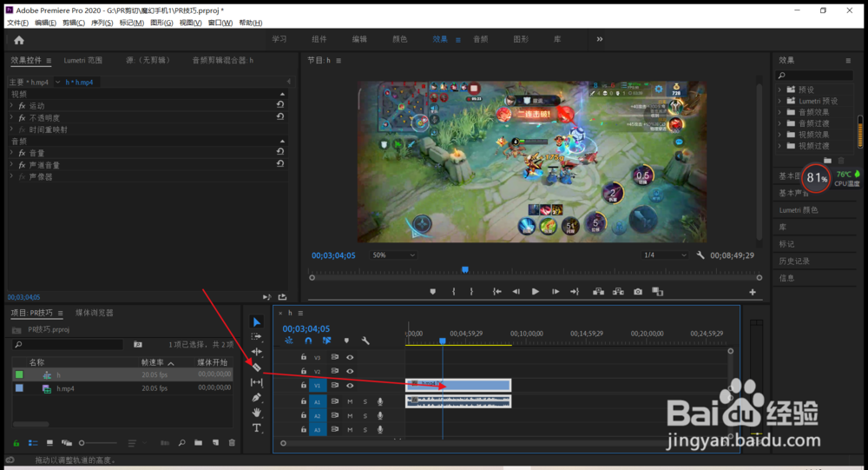Enable voice-over record on A1
Image resolution: width=868 pixels, height=470 pixels.
[380, 401]
